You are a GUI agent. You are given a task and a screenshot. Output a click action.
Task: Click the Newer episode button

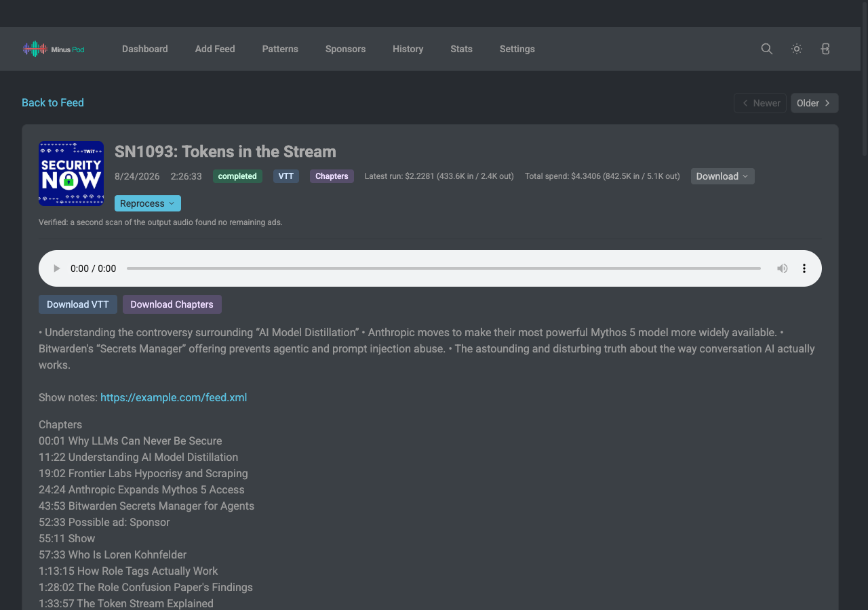[x=760, y=103]
